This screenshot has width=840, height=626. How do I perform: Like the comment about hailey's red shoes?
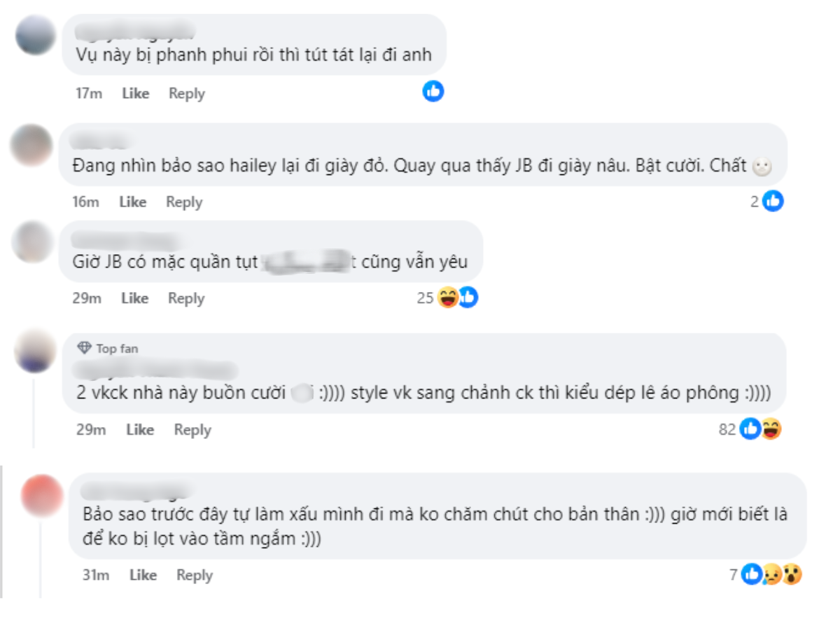(133, 202)
